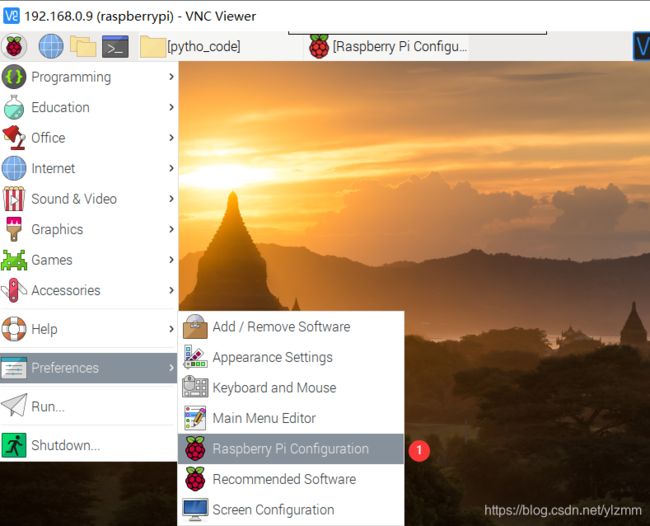Click the Preferences submenu arrow
The image size is (650, 526).
point(171,368)
